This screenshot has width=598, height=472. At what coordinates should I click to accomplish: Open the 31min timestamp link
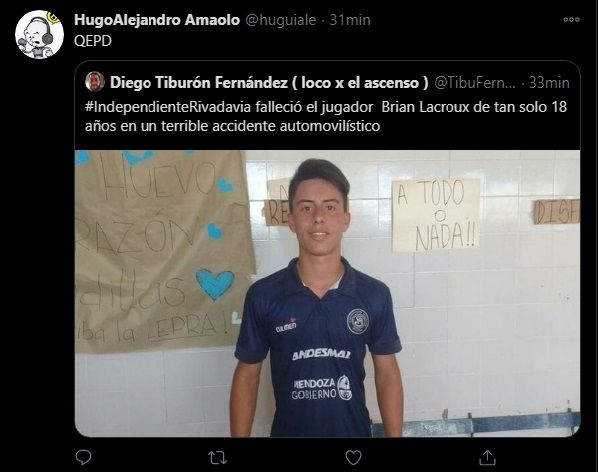[x=350, y=20]
